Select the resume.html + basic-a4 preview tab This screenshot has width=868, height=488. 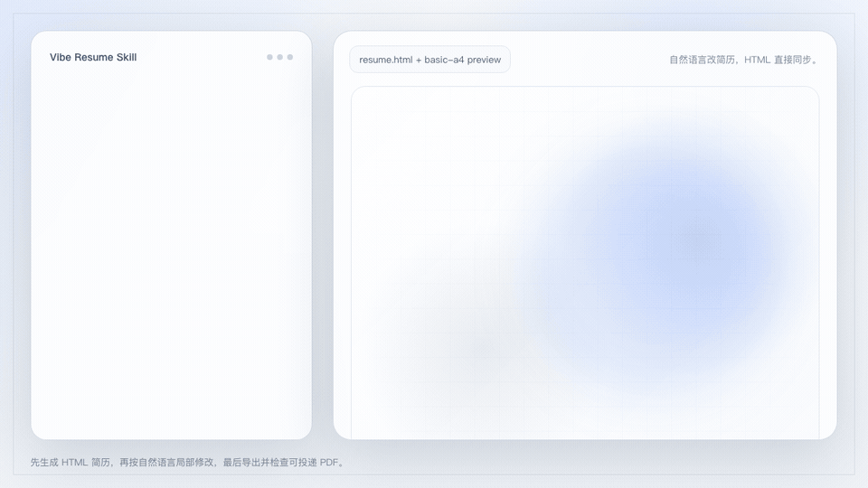coord(430,60)
